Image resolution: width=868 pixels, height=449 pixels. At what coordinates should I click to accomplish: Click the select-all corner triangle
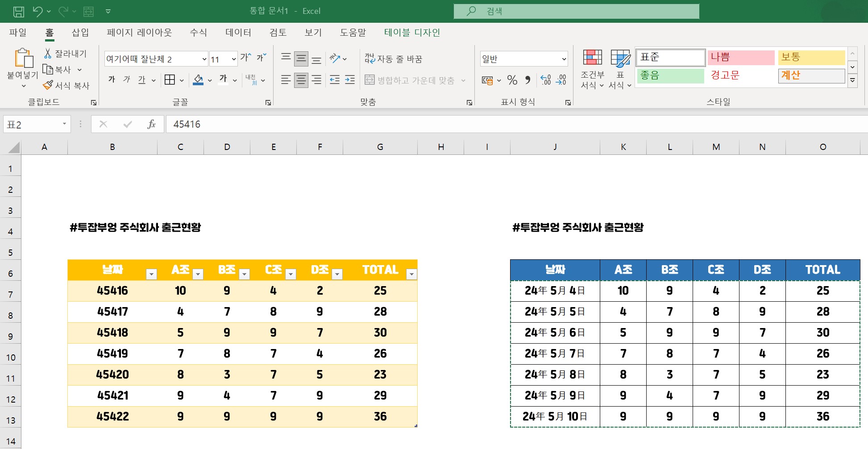pyautogui.click(x=13, y=147)
